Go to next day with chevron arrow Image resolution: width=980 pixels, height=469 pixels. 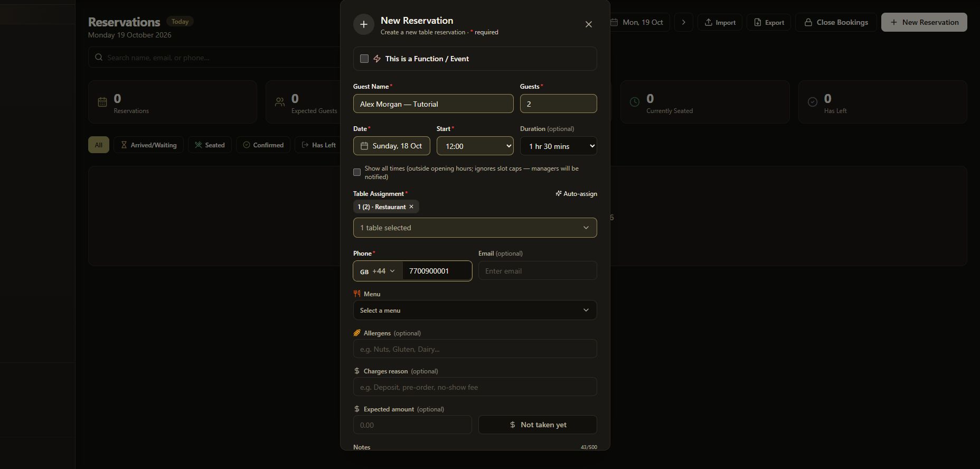pos(684,22)
